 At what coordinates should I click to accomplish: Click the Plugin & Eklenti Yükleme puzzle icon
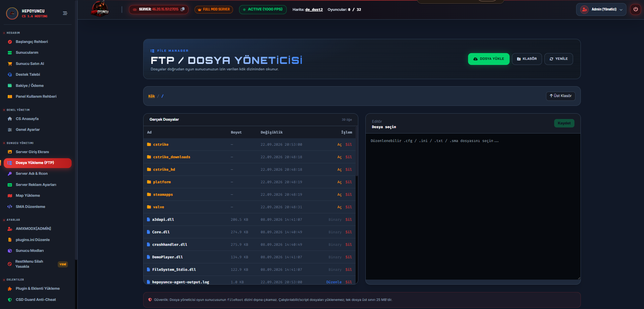pos(10,289)
